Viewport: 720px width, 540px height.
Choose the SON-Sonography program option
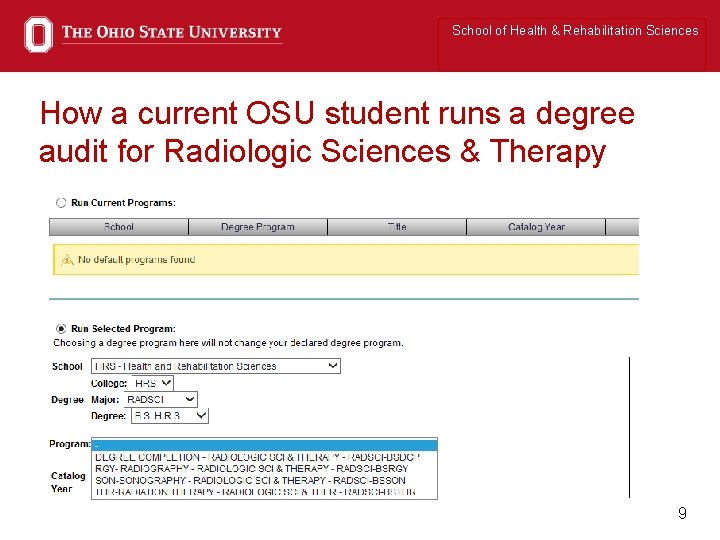click(x=264, y=480)
